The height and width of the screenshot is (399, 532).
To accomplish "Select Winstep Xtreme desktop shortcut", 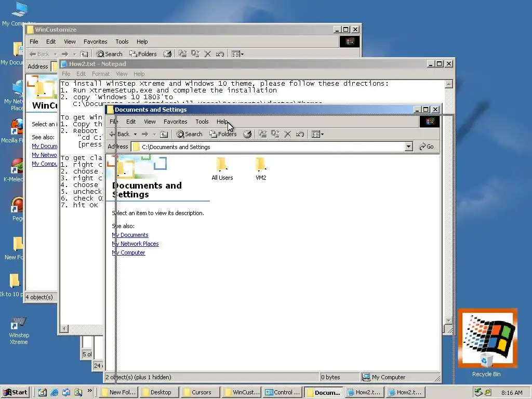I will (x=19, y=331).
